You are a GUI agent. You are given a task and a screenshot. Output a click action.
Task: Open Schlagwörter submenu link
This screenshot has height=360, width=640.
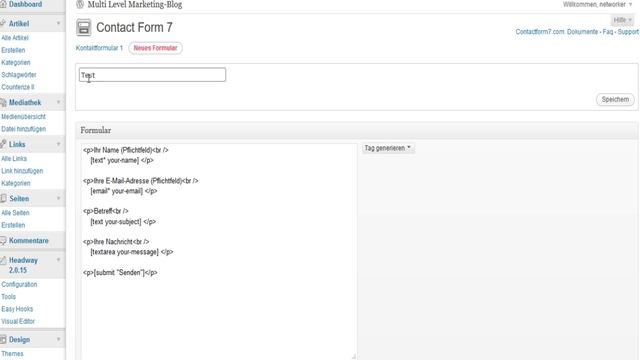19,75
